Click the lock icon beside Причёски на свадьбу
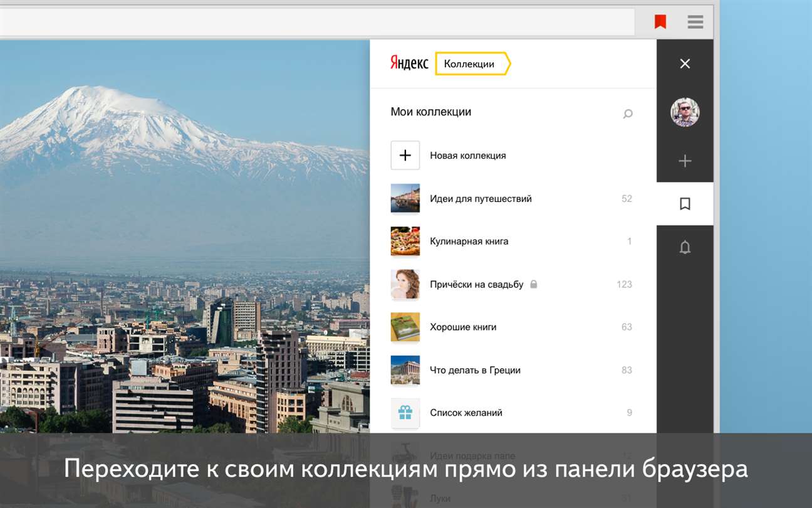Screen dimensions: 812x508 click(x=534, y=284)
